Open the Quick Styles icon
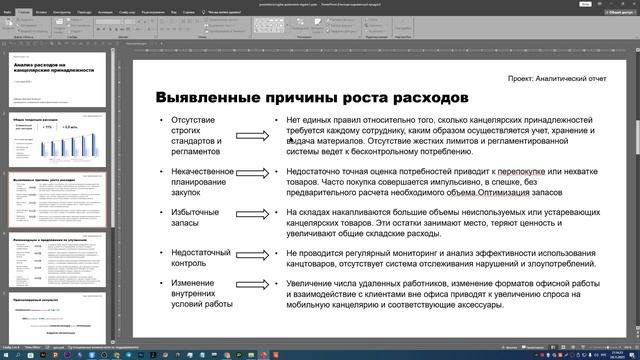The image size is (640, 360). [318, 23]
